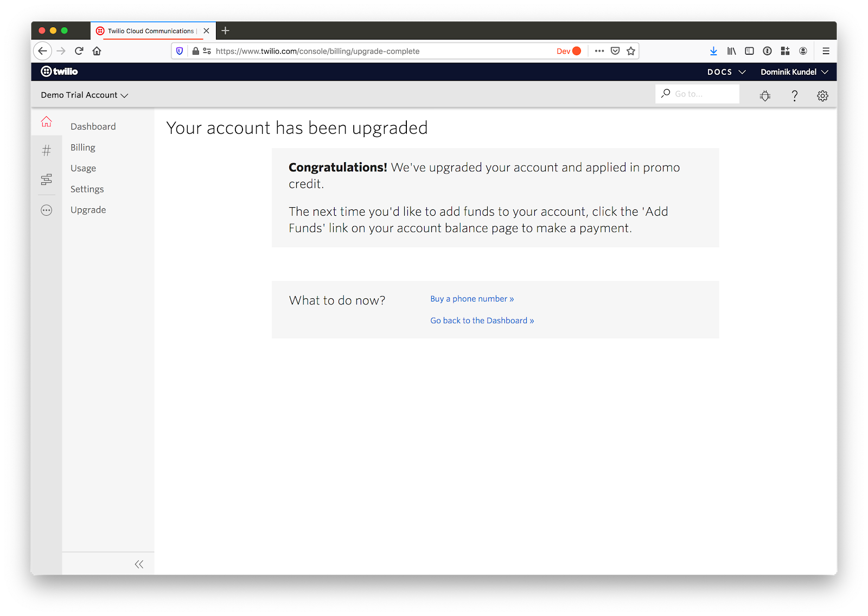This screenshot has width=868, height=616.
Task: Focus the Go to... search field
Action: click(697, 94)
